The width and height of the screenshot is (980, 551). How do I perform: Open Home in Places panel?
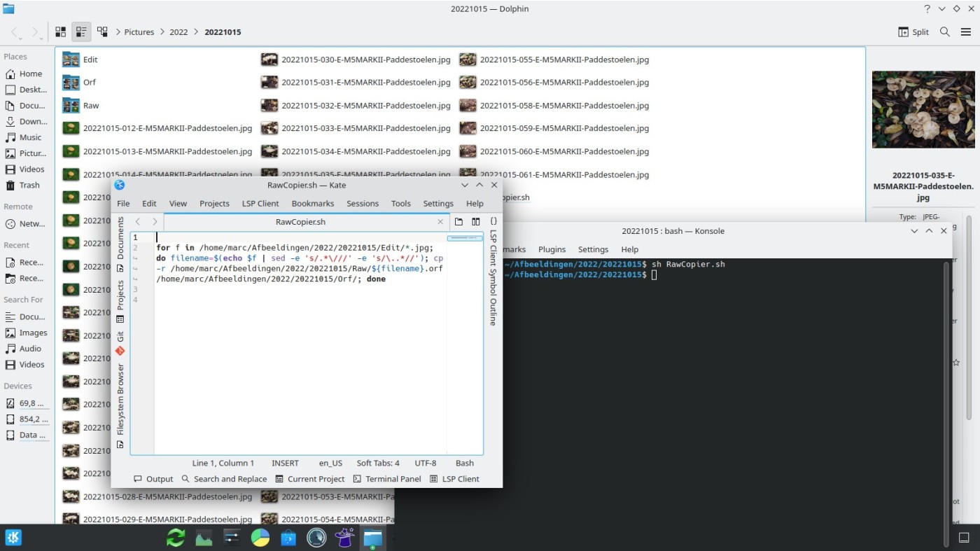coord(26,74)
